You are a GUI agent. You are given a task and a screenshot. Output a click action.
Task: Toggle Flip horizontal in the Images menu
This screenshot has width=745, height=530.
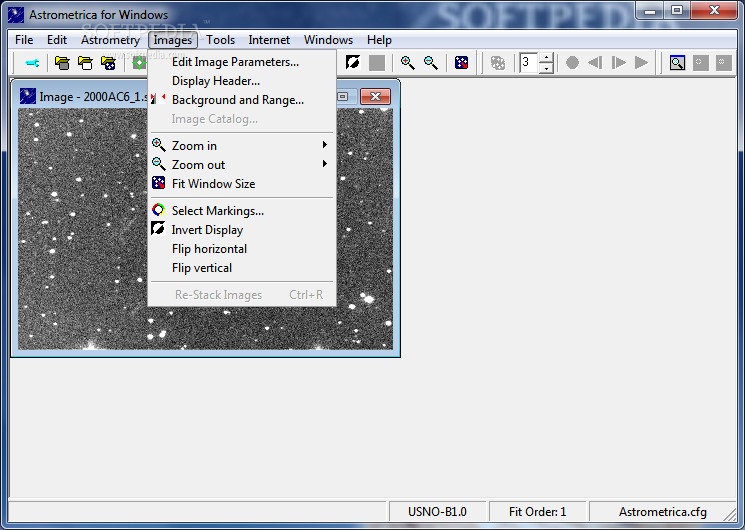click(209, 249)
